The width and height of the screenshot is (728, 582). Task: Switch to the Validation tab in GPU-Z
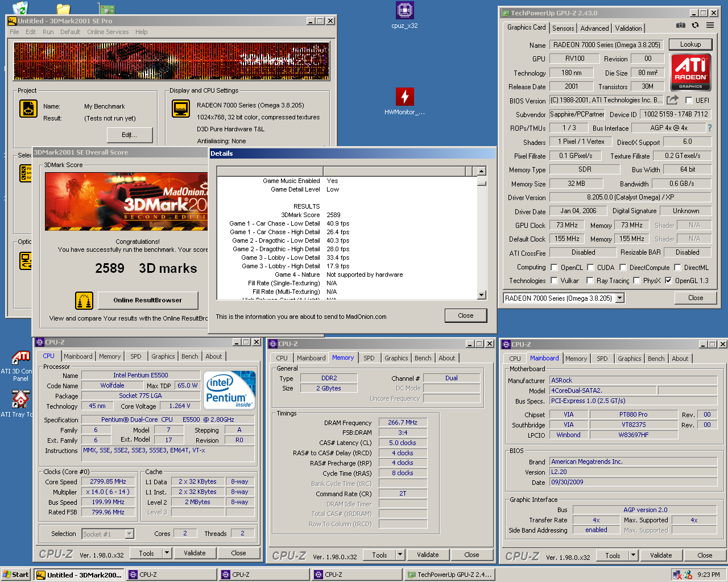(x=628, y=28)
